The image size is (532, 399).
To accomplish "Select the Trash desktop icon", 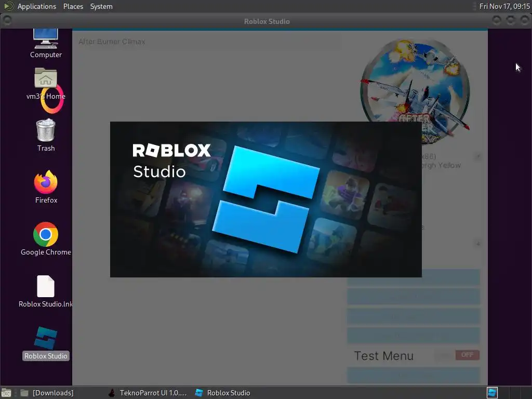I will (46, 135).
